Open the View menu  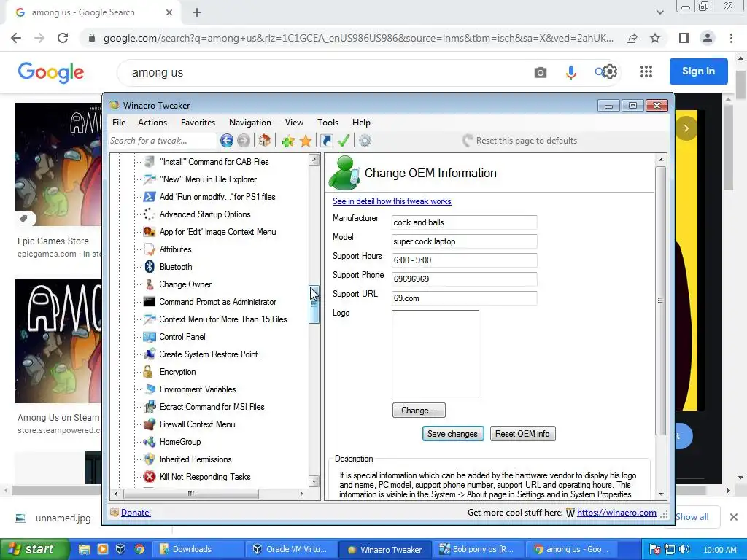(x=294, y=122)
